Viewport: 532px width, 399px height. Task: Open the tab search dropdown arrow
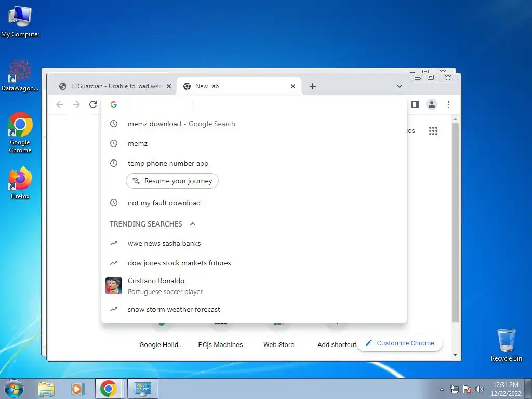point(400,86)
